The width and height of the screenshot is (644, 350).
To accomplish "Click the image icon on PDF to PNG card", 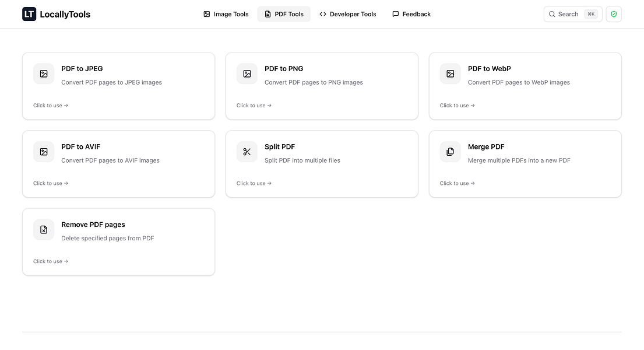I will tap(247, 73).
